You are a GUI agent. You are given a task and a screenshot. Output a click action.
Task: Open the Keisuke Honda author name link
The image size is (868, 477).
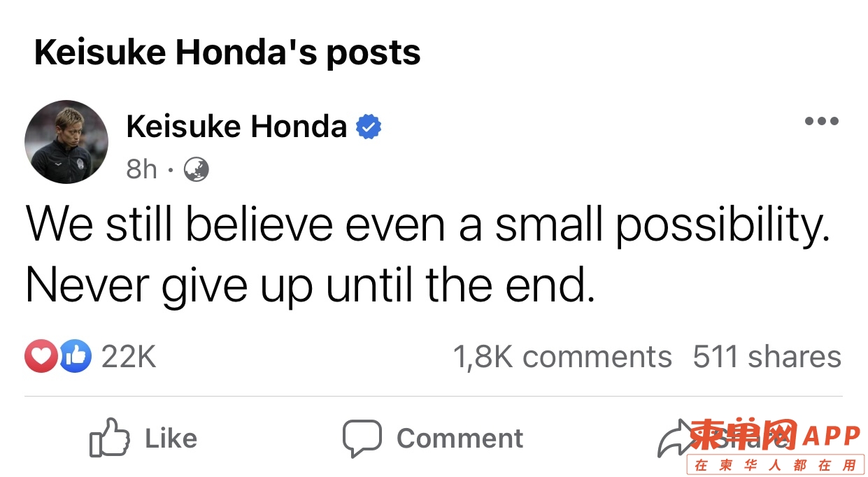(x=236, y=127)
